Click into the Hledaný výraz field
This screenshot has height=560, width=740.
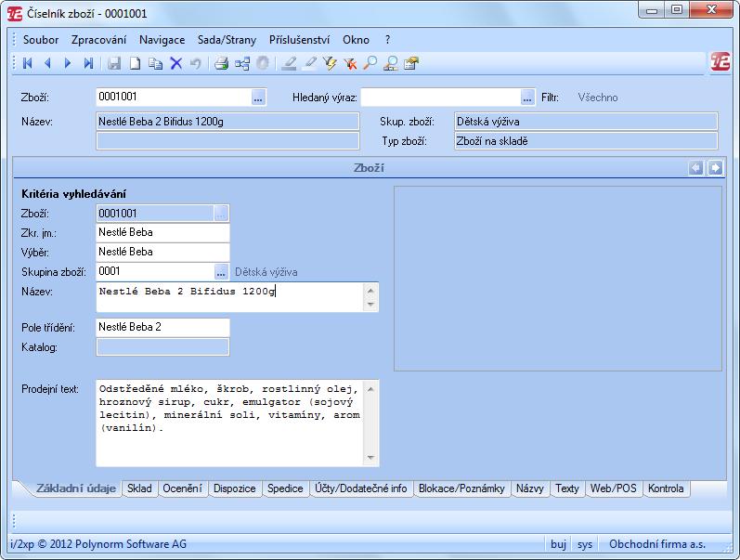coord(441,98)
